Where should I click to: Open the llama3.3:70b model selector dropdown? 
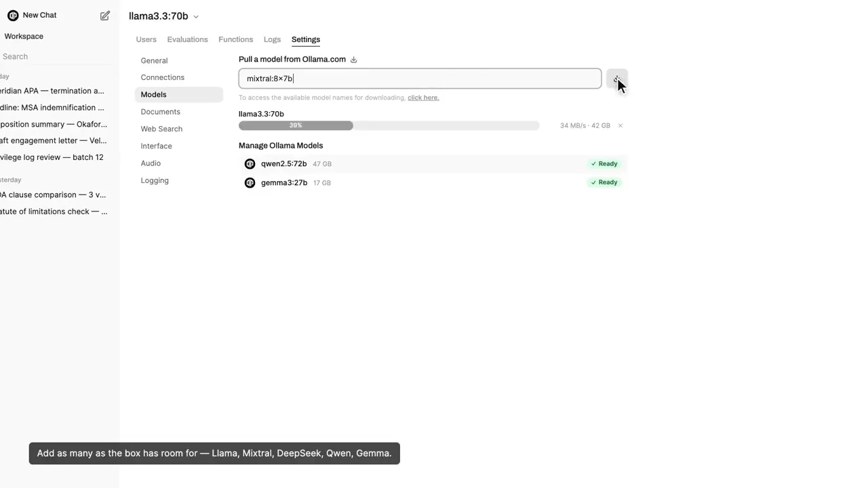pyautogui.click(x=163, y=16)
